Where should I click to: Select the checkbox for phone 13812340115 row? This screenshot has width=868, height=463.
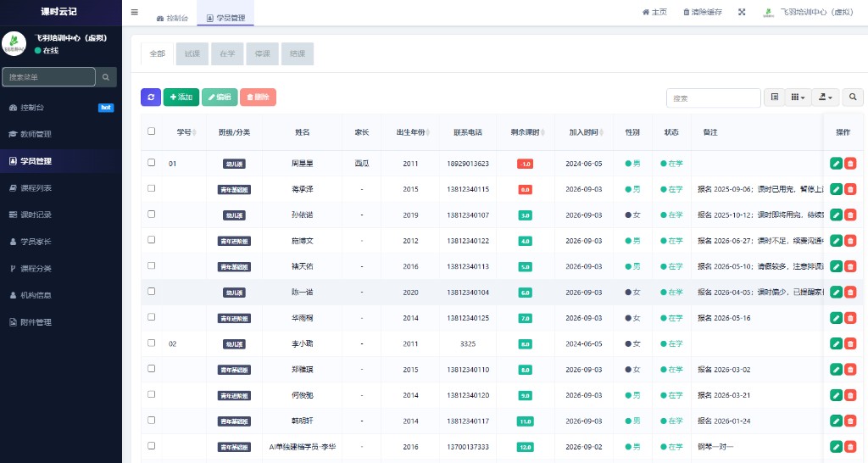[x=152, y=188]
